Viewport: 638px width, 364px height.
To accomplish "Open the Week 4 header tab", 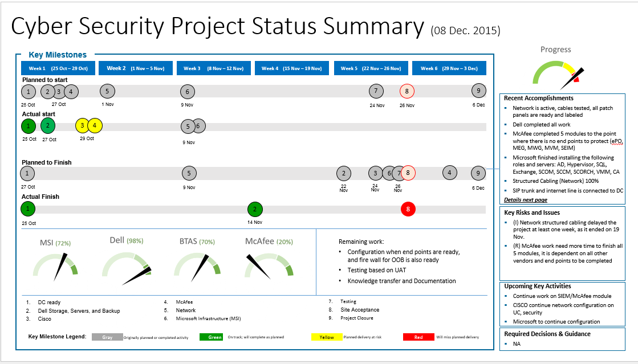I will click(290, 68).
